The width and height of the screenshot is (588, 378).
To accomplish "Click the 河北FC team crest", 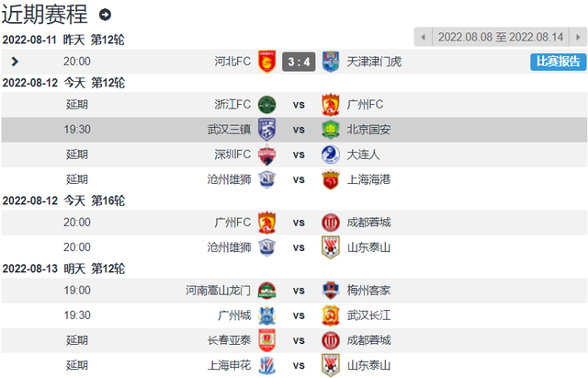I will [267, 62].
